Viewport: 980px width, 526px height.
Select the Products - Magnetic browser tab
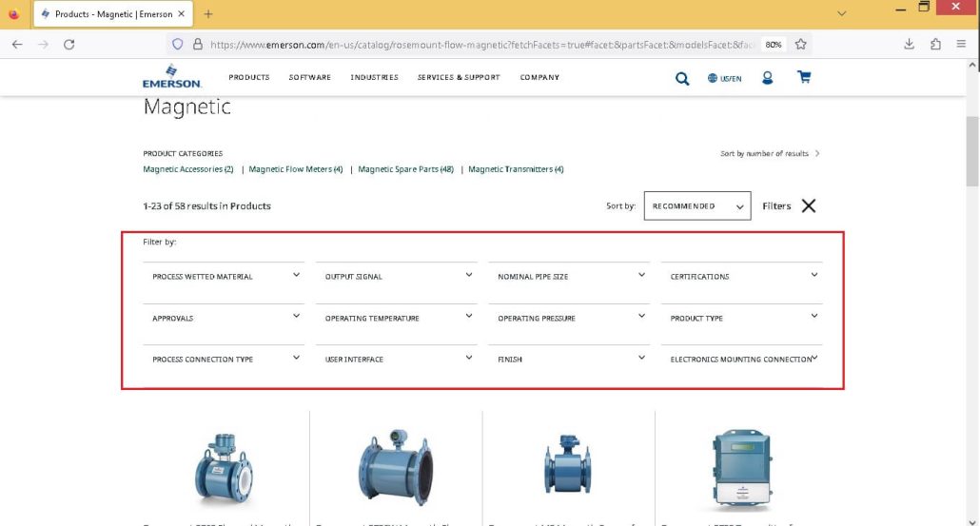112,13
